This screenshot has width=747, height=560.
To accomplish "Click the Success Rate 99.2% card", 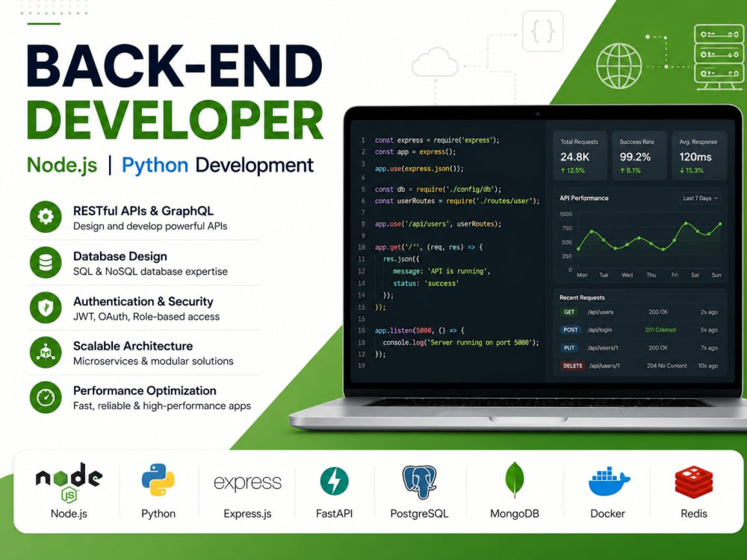I will click(x=639, y=156).
